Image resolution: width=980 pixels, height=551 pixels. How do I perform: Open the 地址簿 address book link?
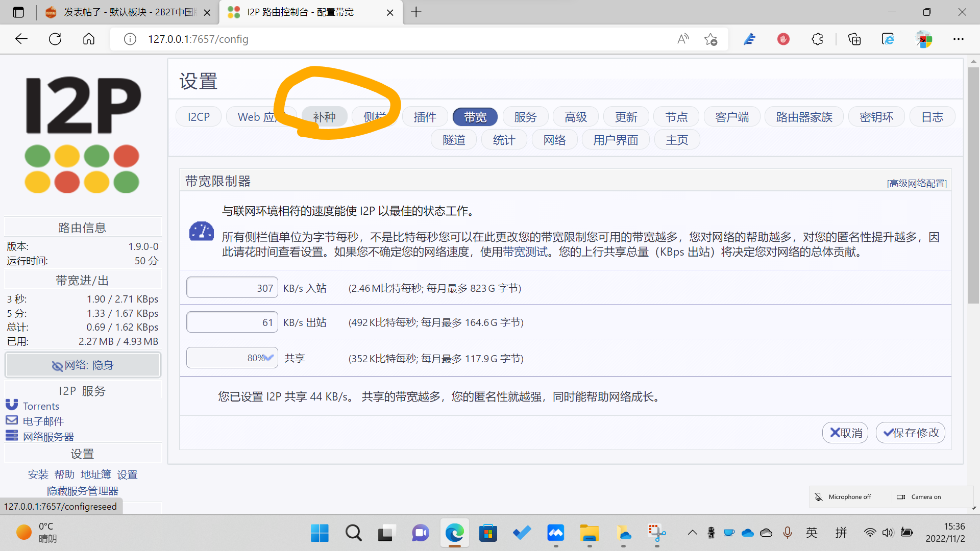tap(95, 474)
